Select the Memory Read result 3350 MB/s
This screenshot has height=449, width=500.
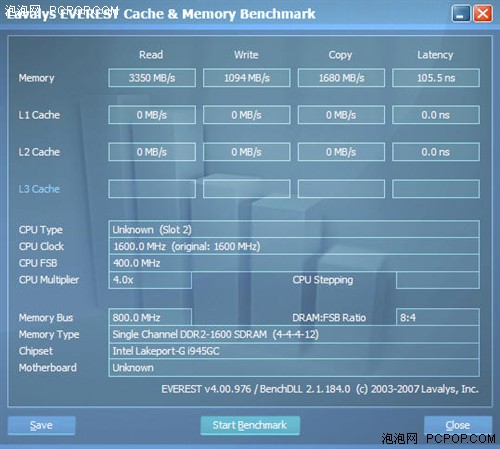point(152,78)
